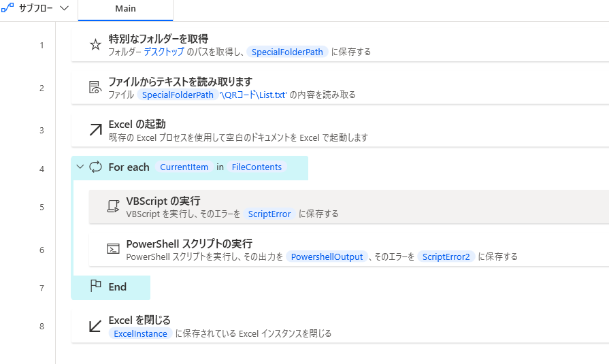Click the Excel を閉じる arrow icon
This screenshot has height=364, width=609.
[x=95, y=325]
